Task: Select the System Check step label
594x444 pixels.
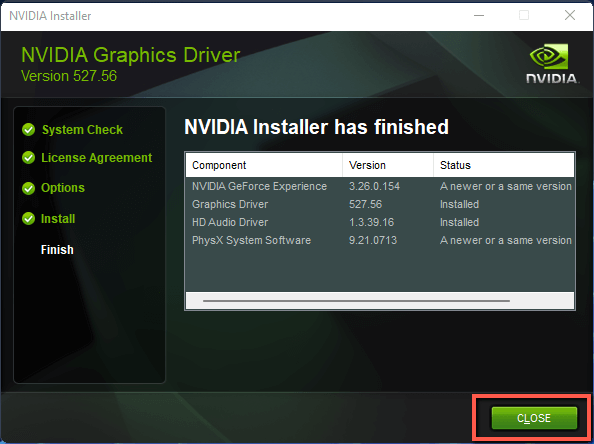Action: [x=82, y=130]
